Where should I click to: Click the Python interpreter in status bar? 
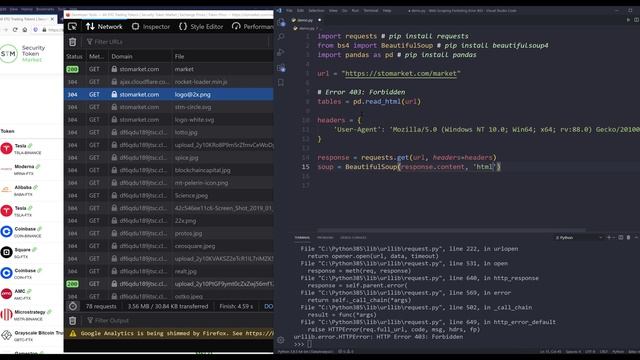click(x=305, y=351)
